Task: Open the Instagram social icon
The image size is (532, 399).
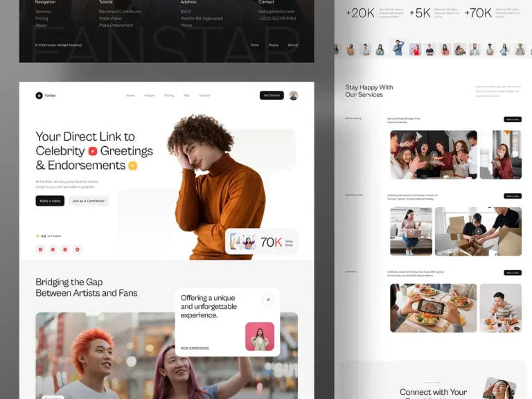Action: 40,249
